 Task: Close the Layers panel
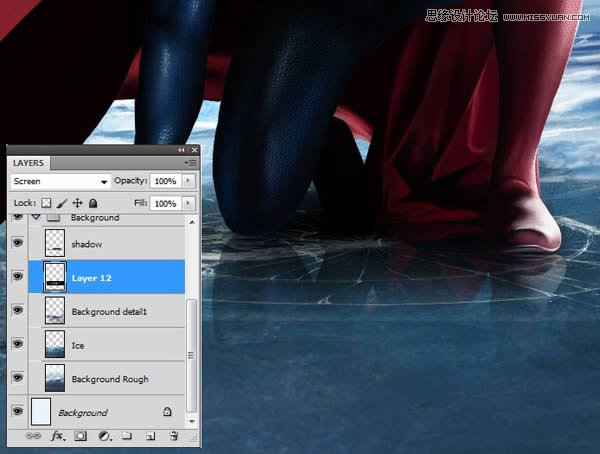click(194, 150)
